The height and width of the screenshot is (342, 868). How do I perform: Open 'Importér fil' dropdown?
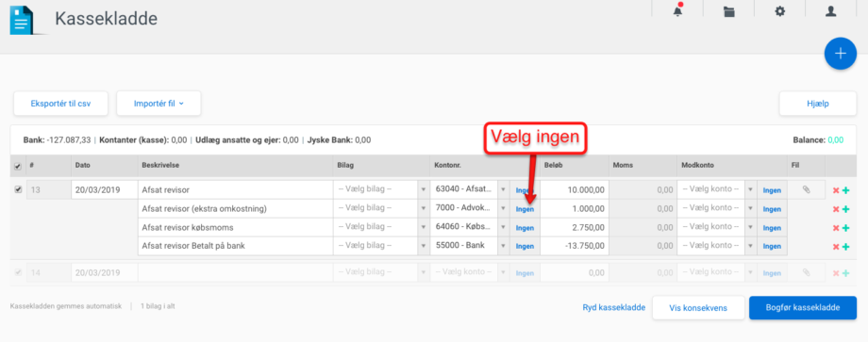tap(159, 104)
